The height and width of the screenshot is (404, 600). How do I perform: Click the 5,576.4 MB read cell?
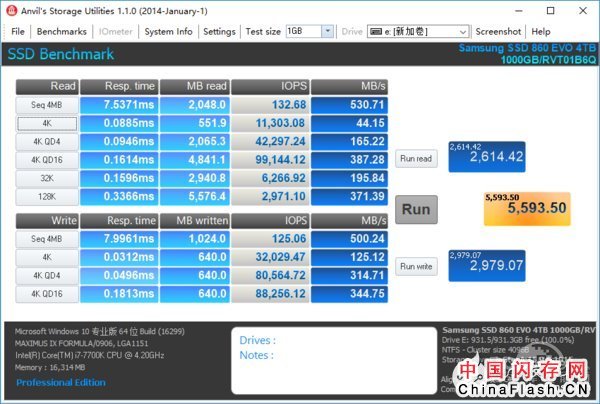tap(195, 197)
